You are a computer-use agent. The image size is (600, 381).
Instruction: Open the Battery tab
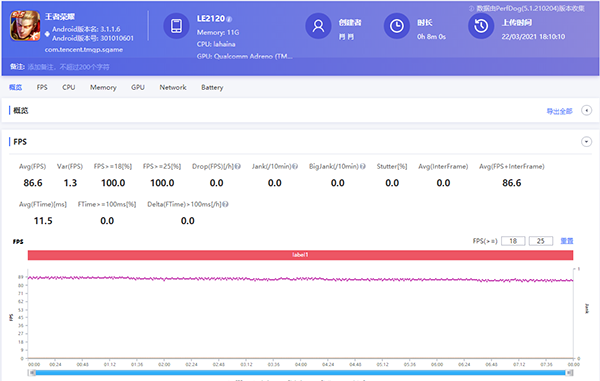pyautogui.click(x=212, y=87)
